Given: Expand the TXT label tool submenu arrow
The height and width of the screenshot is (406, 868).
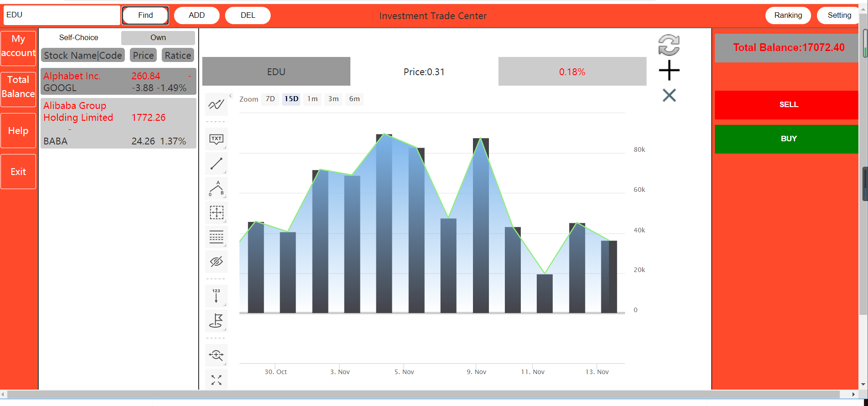Looking at the screenshot, I should pyautogui.click(x=225, y=148).
